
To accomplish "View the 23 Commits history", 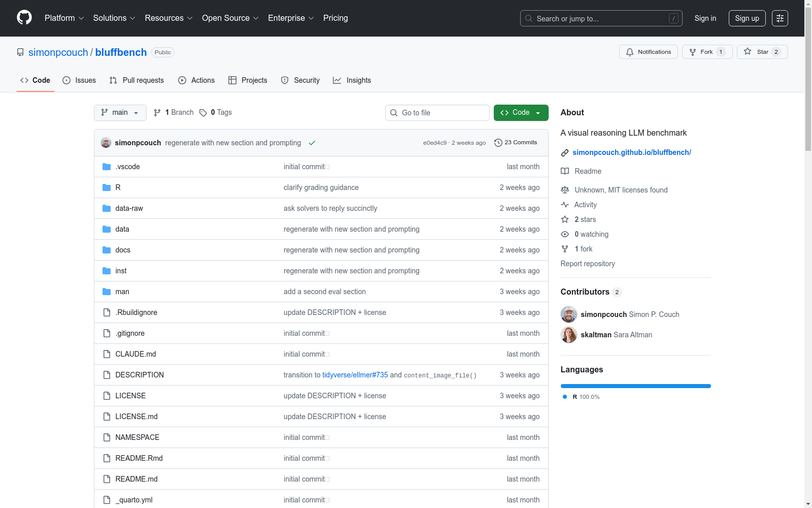I will (x=516, y=143).
